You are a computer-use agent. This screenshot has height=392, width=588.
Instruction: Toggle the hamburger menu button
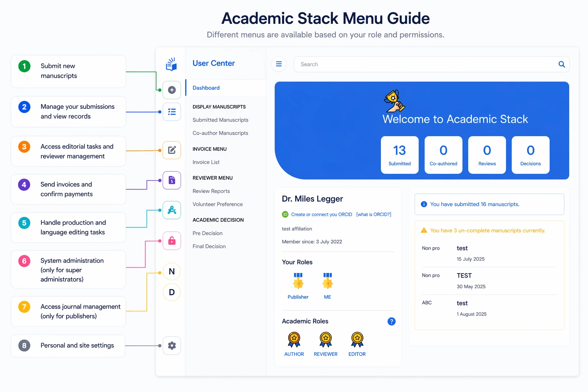[x=279, y=64]
